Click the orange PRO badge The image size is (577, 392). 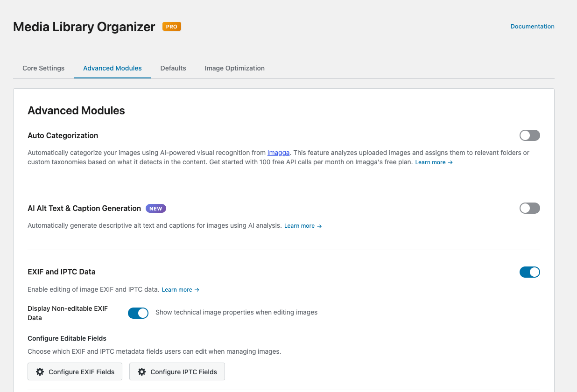(171, 27)
